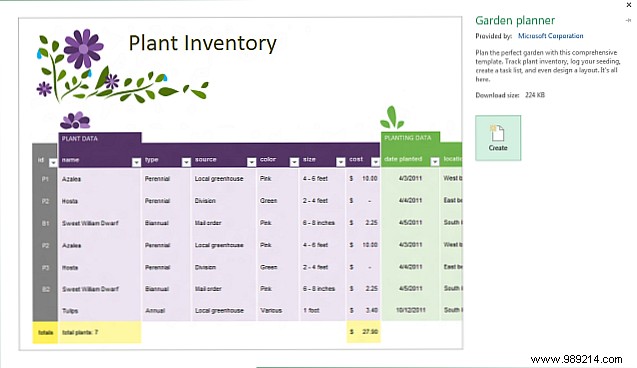Open the cost column filter dropdown

point(375,162)
